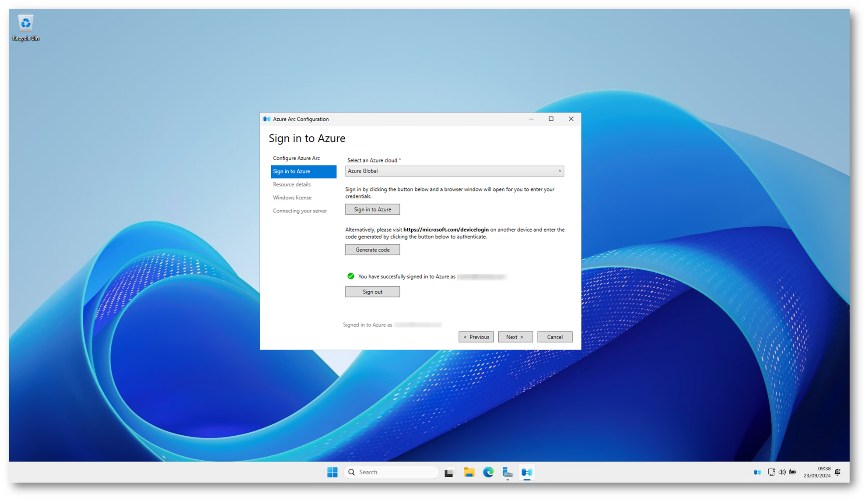
Task: Click the Sign out button
Action: pos(372,292)
